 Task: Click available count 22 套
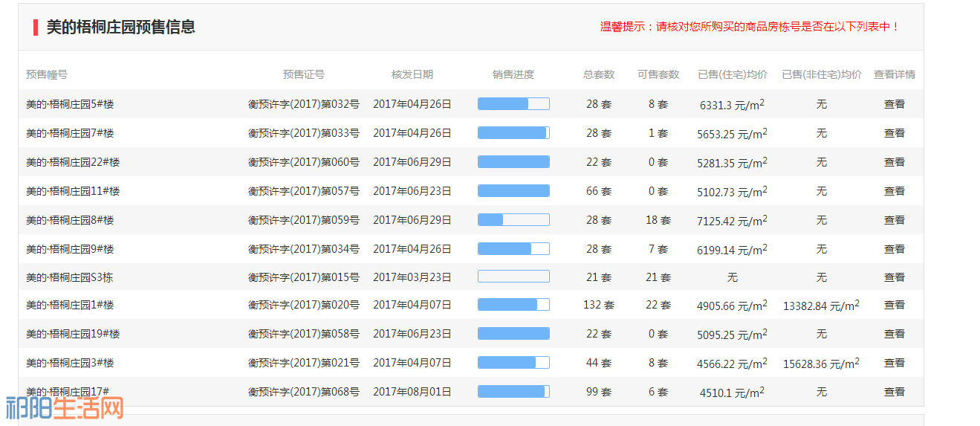click(658, 305)
